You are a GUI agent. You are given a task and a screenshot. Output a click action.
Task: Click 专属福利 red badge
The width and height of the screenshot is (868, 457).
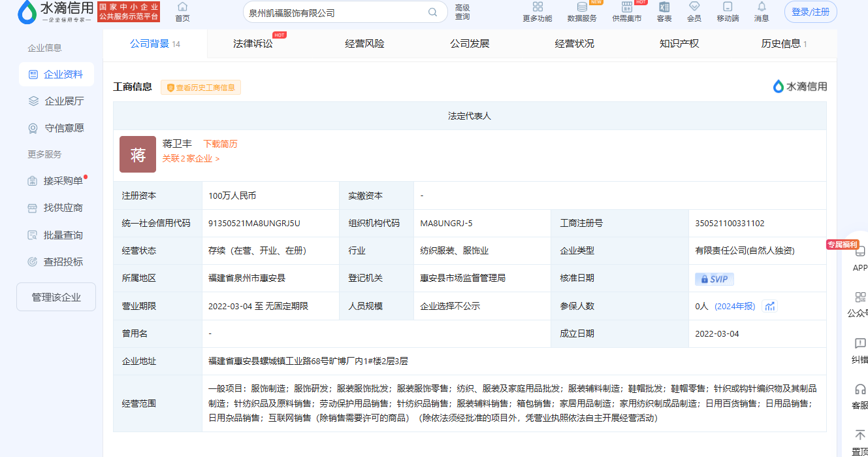click(843, 245)
